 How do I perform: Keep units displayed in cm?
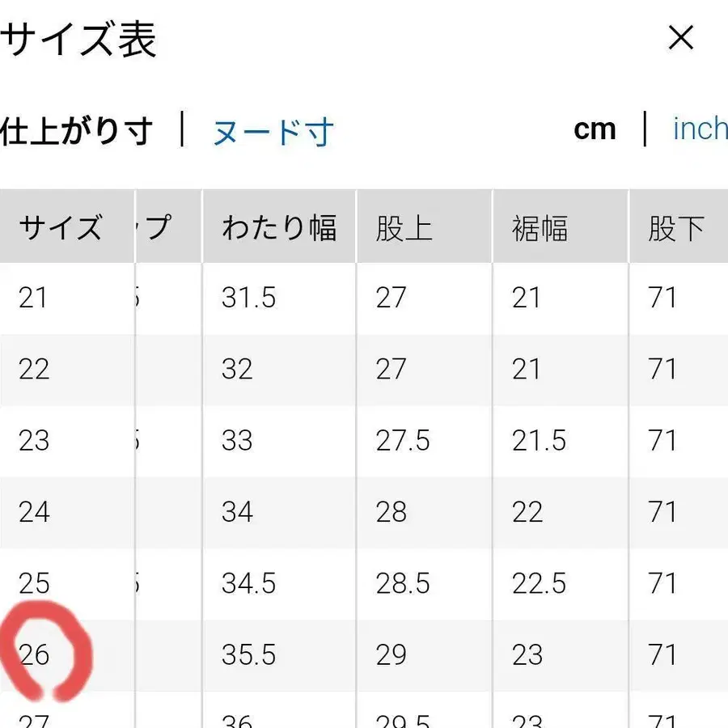(x=595, y=129)
